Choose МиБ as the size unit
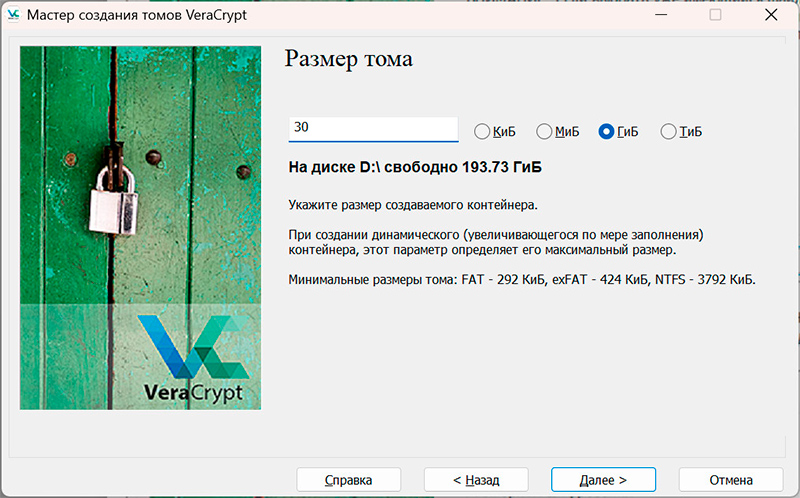The width and height of the screenshot is (800, 498). click(545, 131)
